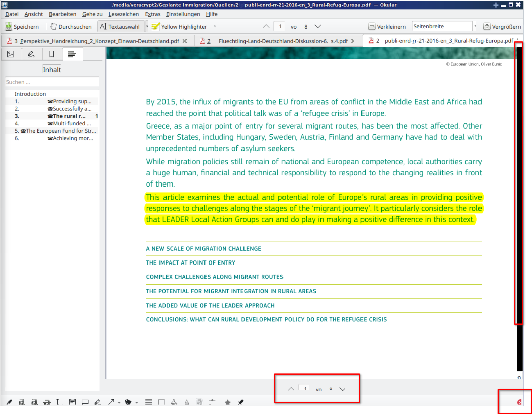Open the Einstellungen menu
The width and height of the screenshot is (532, 414).
click(183, 14)
